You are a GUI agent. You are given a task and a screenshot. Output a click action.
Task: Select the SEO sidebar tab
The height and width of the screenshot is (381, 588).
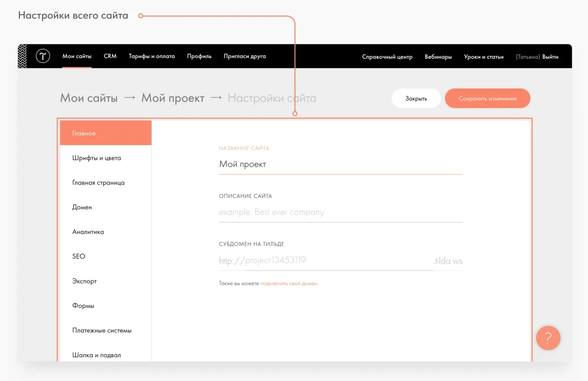coord(79,256)
